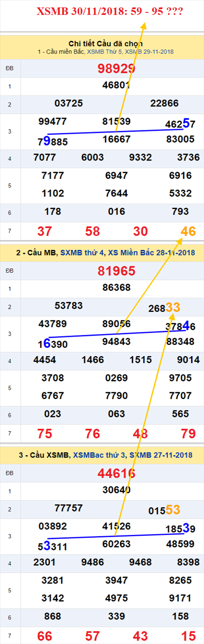Select fourth prize number 9014
204x644 pixels.
tap(188, 359)
